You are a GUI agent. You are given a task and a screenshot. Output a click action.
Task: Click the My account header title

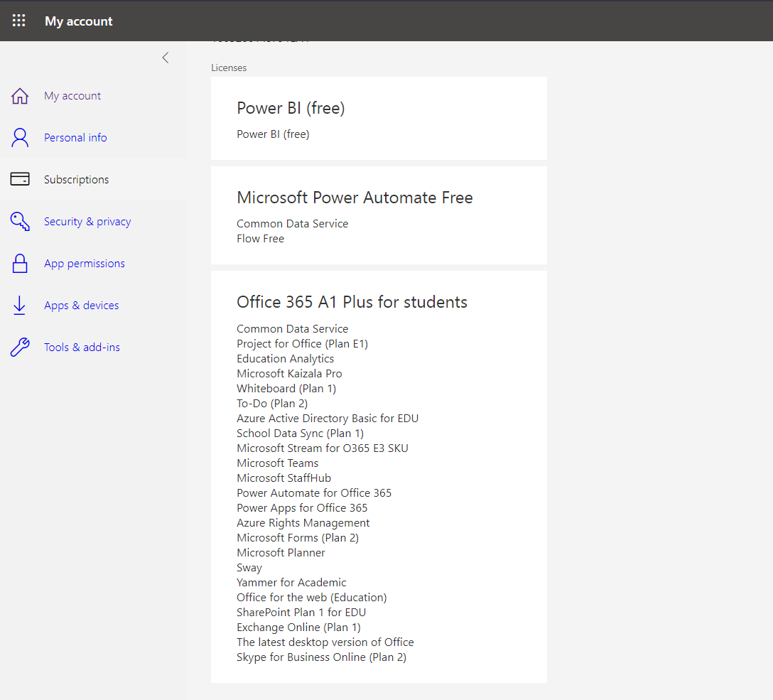pyautogui.click(x=79, y=21)
